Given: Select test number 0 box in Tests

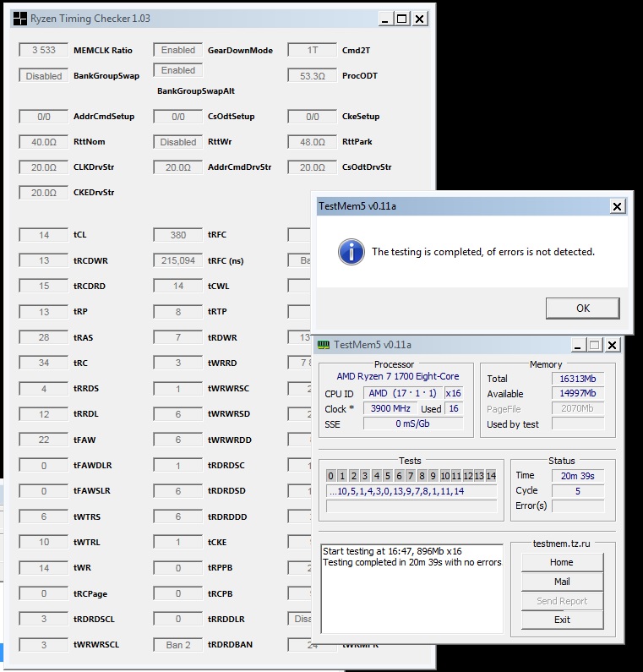Looking at the screenshot, I should coord(330,476).
